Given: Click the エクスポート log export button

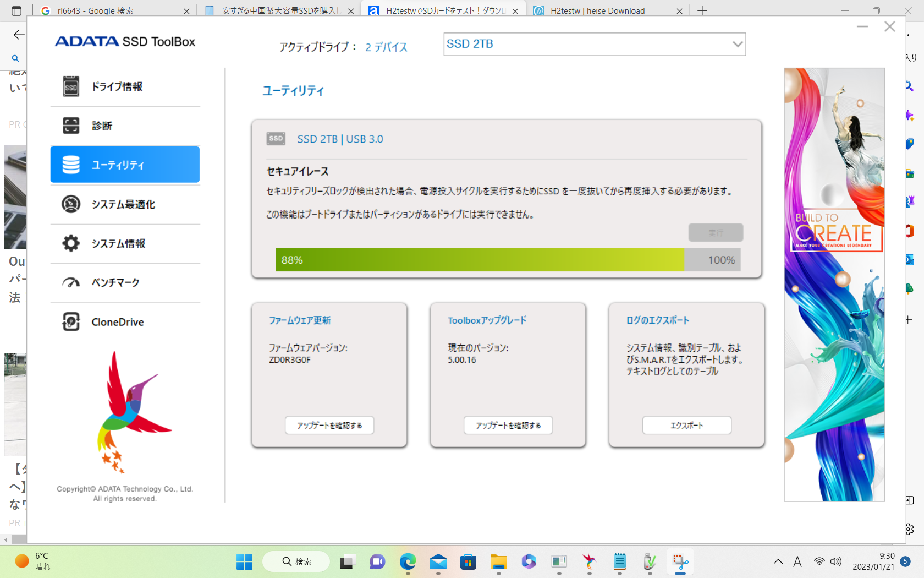Looking at the screenshot, I should coord(687,425).
